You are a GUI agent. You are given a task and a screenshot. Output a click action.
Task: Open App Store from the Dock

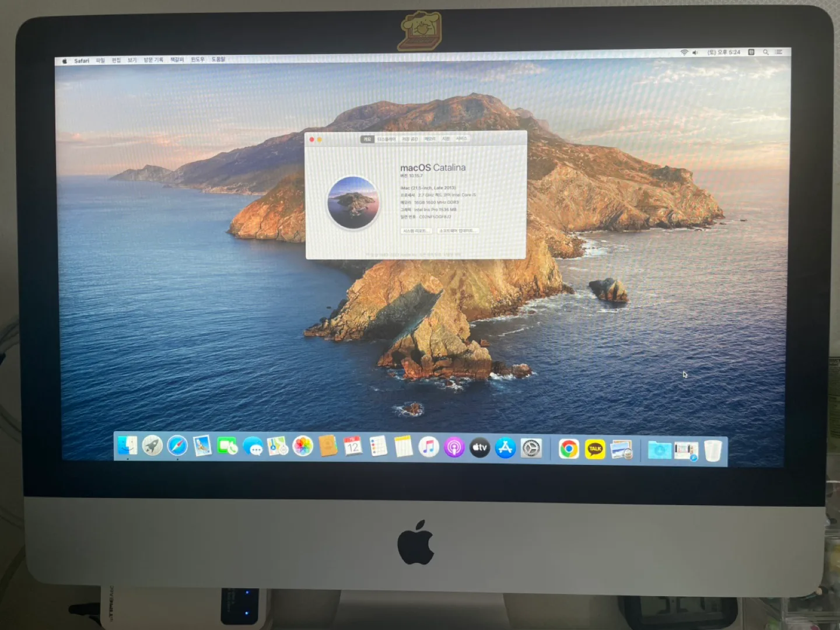tap(505, 448)
